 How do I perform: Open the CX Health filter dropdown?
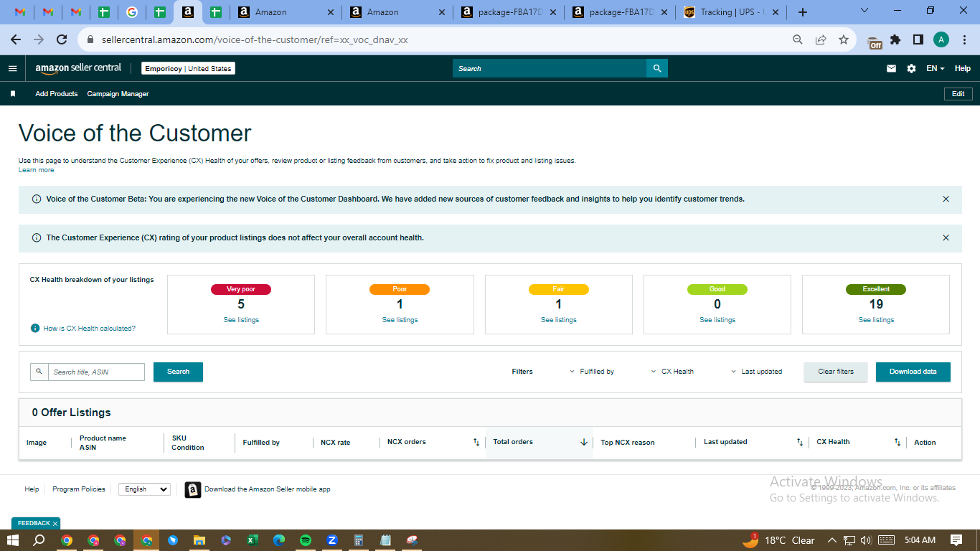coord(672,372)
